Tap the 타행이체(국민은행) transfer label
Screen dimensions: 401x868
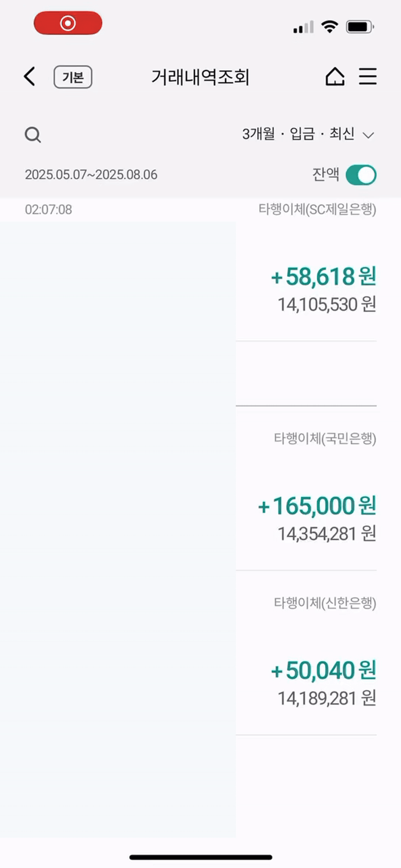pos(325,439)
